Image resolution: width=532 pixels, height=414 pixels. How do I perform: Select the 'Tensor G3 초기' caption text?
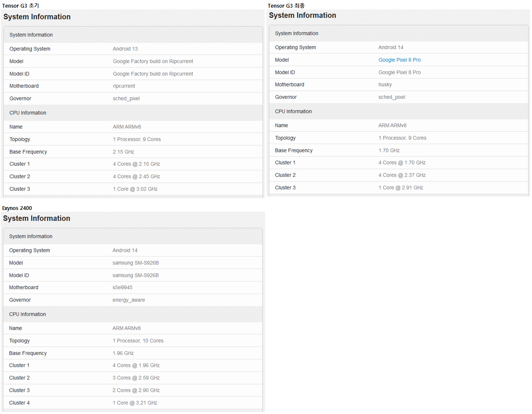click(20, 6)
